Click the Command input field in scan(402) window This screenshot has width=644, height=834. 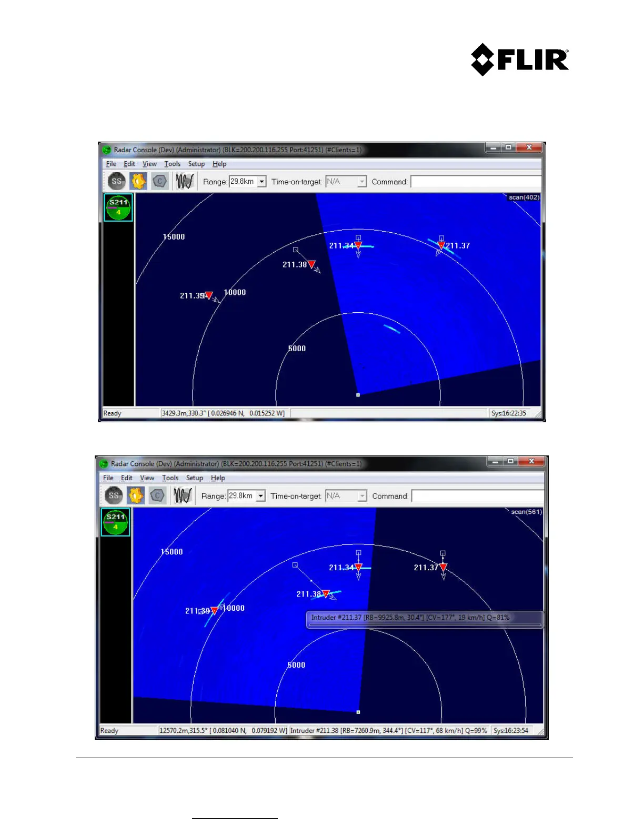click(x=476, y=182)
